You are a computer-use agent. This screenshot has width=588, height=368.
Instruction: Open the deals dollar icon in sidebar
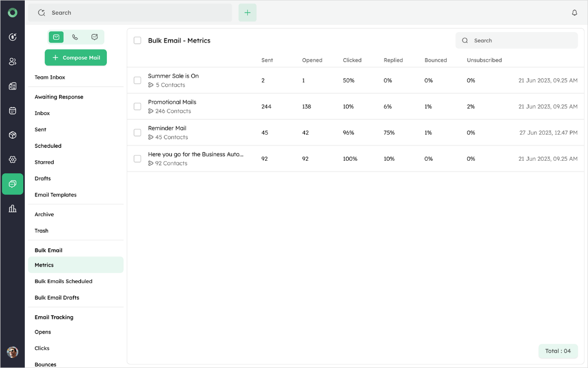tap(12, 37)
